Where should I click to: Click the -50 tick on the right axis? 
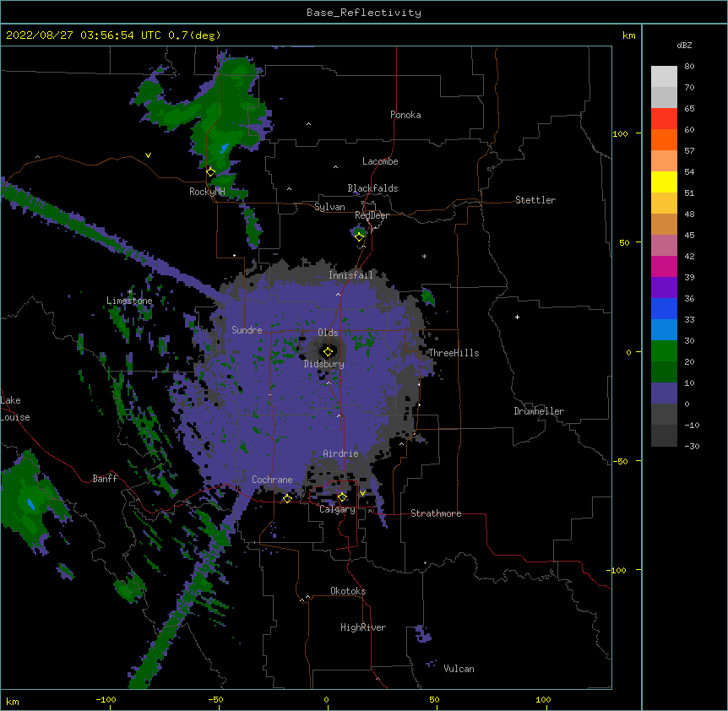click(x=620, y=461)
